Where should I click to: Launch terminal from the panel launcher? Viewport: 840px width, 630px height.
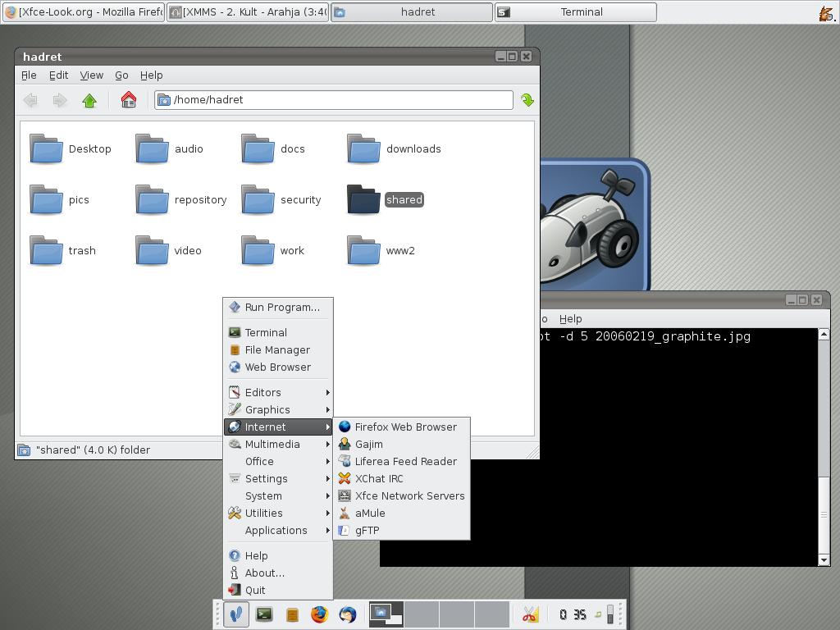click(x=264, y=614)
